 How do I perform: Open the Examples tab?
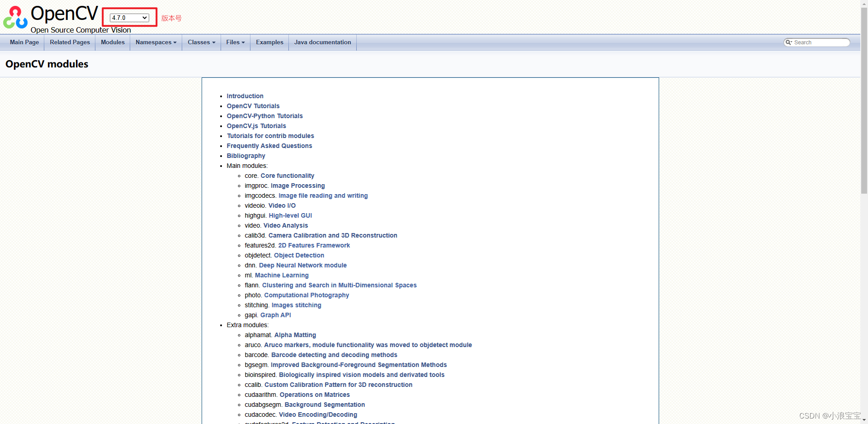pos(269,43)
